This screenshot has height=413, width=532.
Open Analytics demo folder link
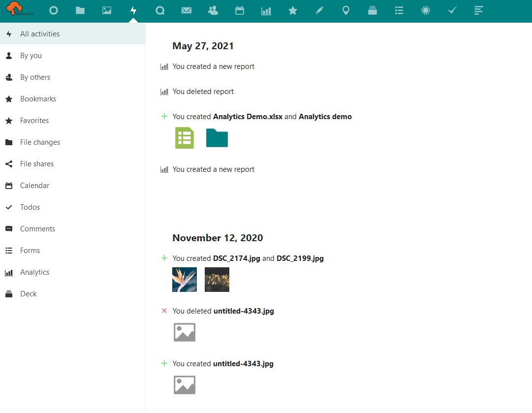tap(325, 116)
